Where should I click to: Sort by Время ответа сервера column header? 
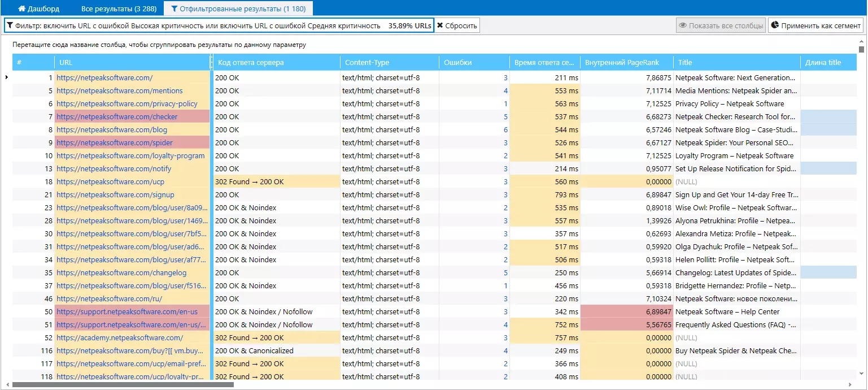545,63
